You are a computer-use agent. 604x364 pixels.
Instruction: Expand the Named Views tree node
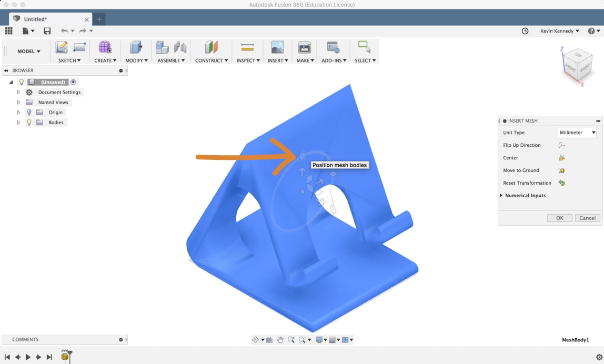(18, 103)
